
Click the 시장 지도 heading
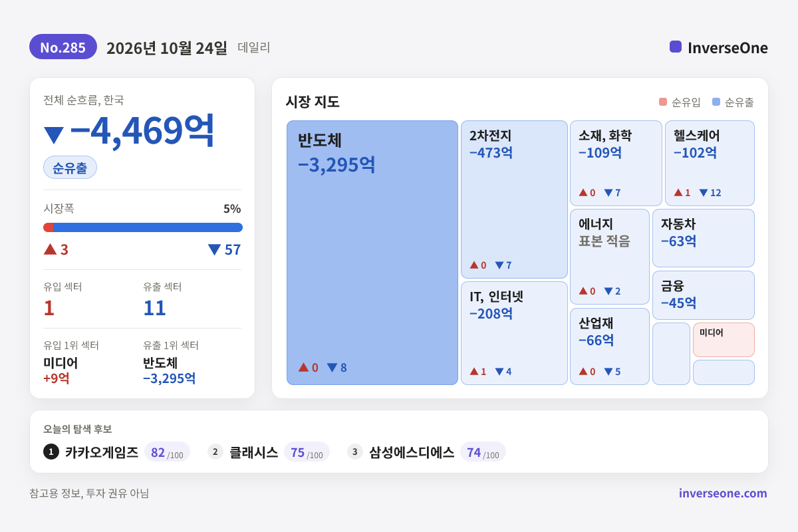(313, 102)
